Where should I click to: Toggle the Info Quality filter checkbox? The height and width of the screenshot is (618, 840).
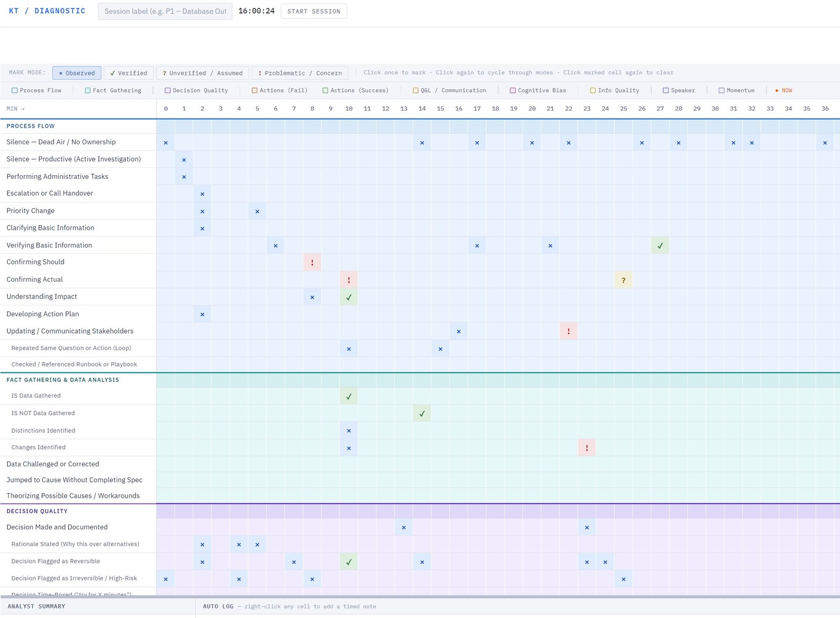(593, 90)
